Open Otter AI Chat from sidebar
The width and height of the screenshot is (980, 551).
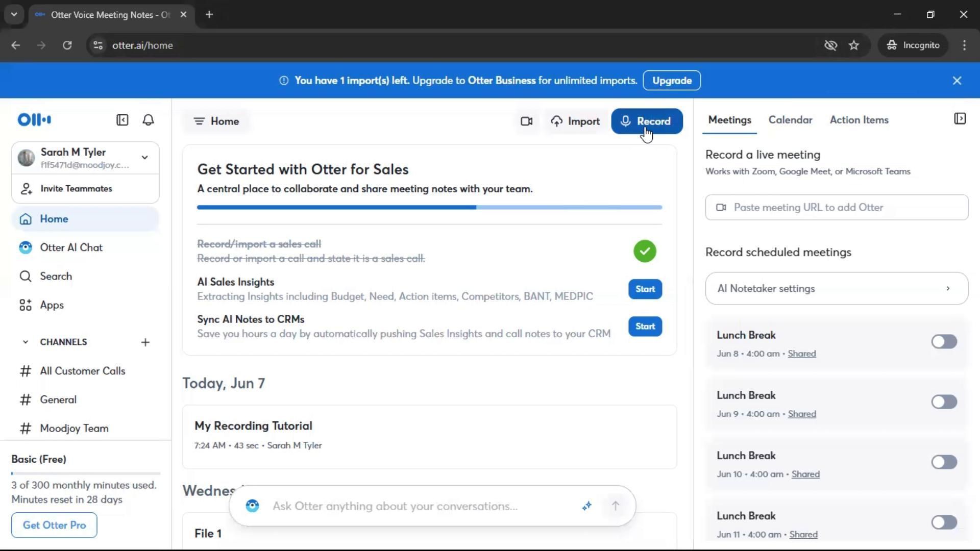[x=71, y=247]
